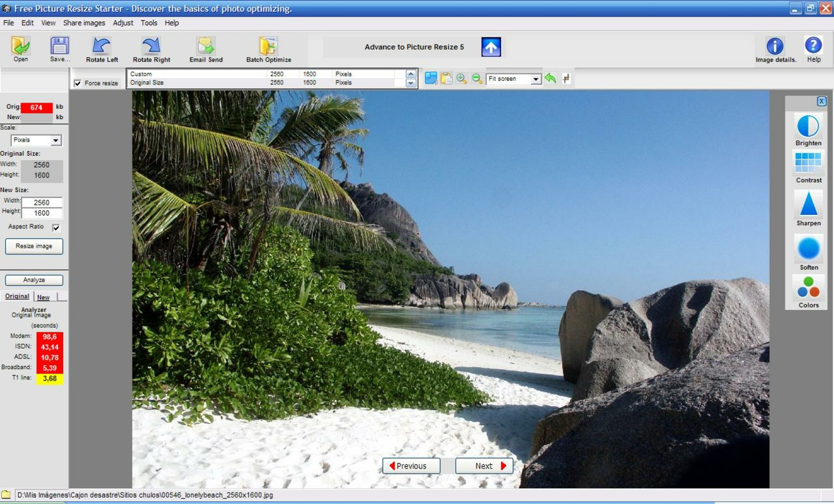Open the View menu
The width and height of the screenshot is (834, 504).
(x=49, y=23)
